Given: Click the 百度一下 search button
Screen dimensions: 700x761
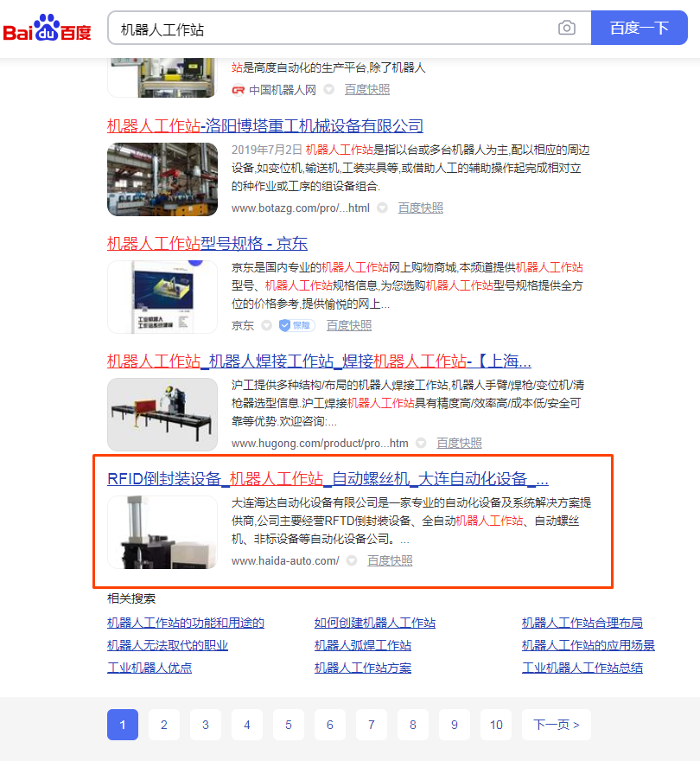Looking at the screenshot, I should coord(639,28).
